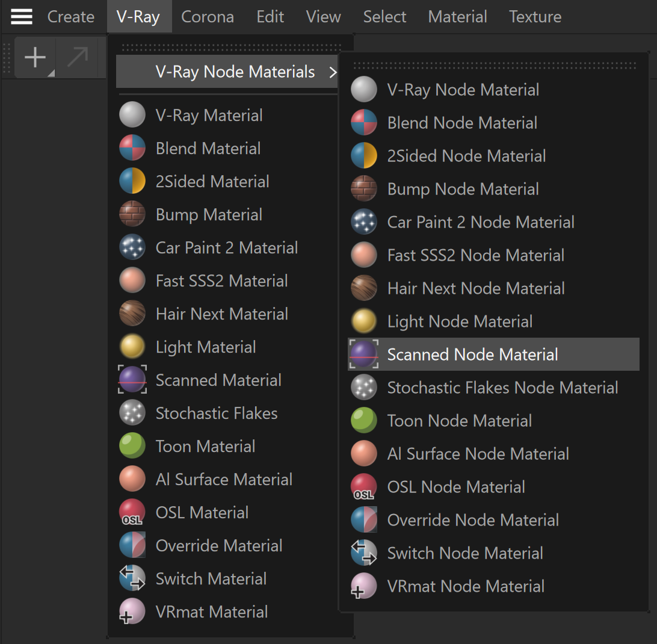This screenshot has width=657, height=644.
Task: Open the Material menu
Action: pyautogui.click(x=457, y=17)
